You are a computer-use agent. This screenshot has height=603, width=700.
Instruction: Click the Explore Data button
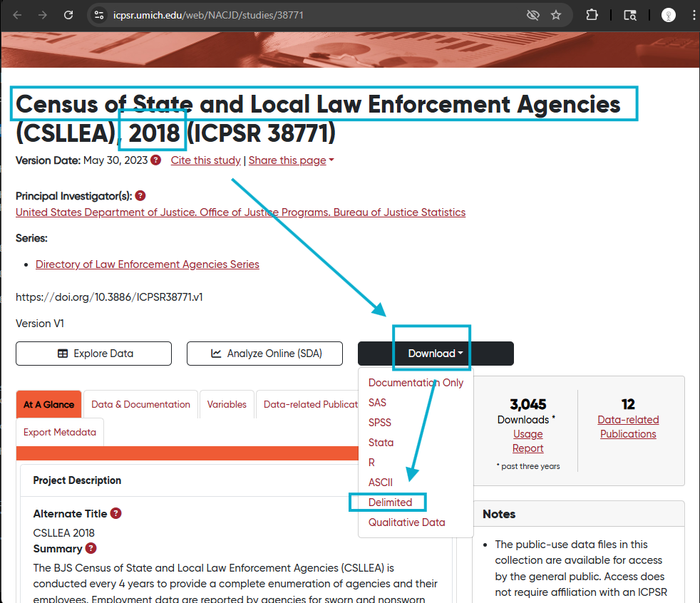94,354
